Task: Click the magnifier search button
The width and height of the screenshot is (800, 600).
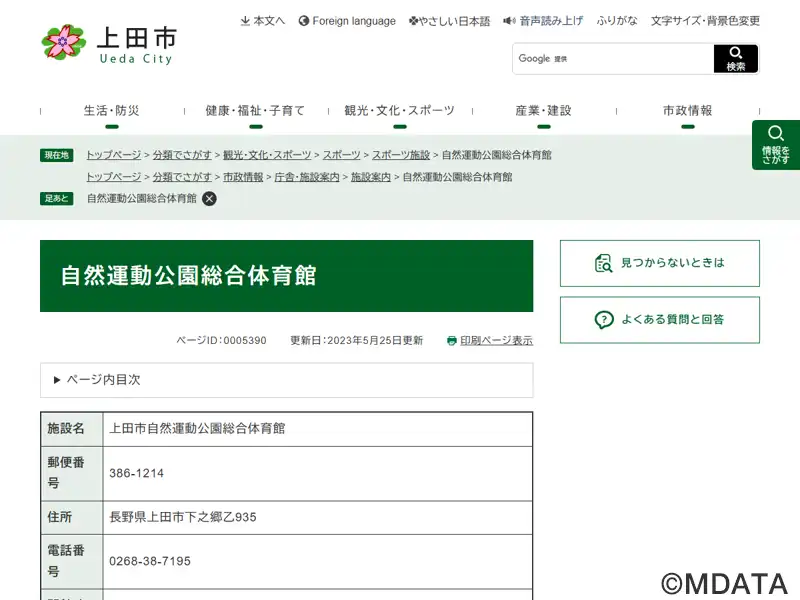Action: pyautogui.click(x=736, y=59)
